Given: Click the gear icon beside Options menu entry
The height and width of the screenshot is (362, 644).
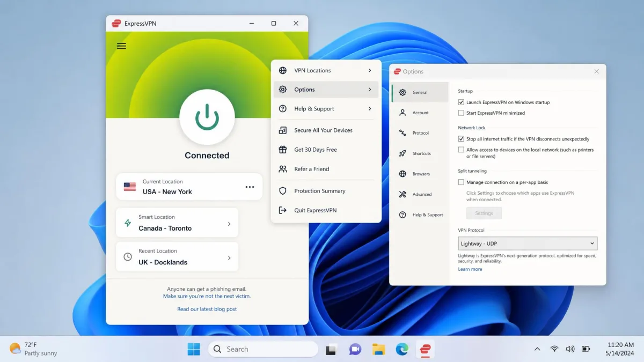Looking at the screenshot, I should (x=283, y=90).
